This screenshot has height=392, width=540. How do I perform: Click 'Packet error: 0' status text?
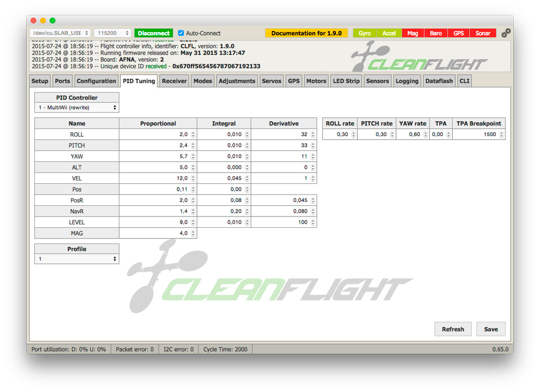pyautogui.click(x=134, y=349)
